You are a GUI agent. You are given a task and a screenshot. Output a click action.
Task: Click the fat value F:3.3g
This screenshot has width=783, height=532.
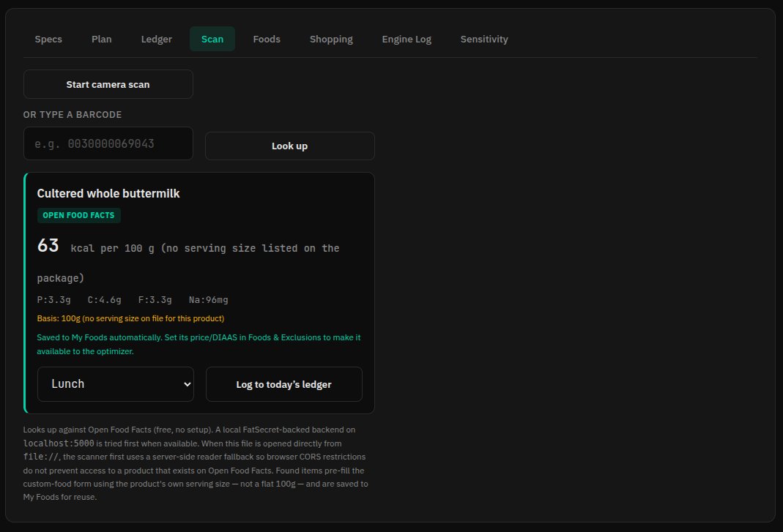pos(155,300)
